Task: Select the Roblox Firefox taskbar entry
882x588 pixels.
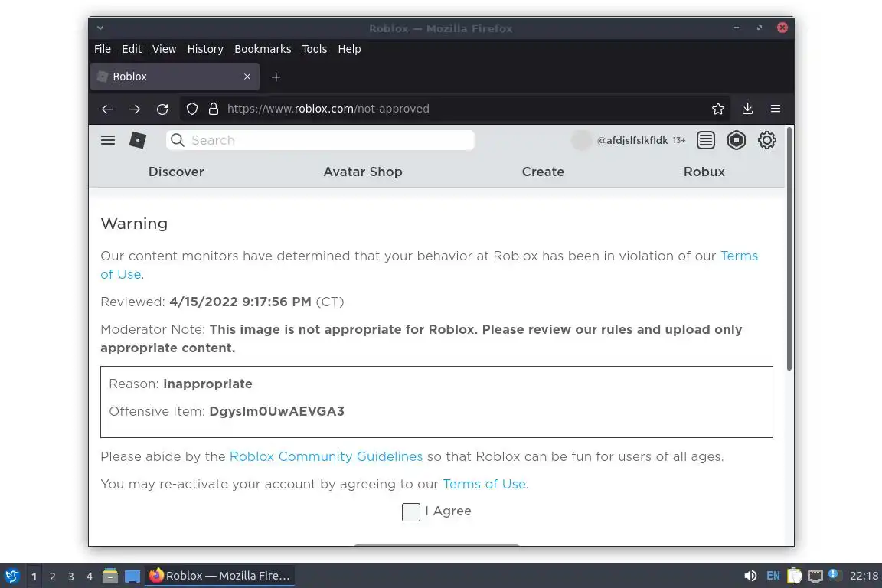Action: click(x=220, y=576)
